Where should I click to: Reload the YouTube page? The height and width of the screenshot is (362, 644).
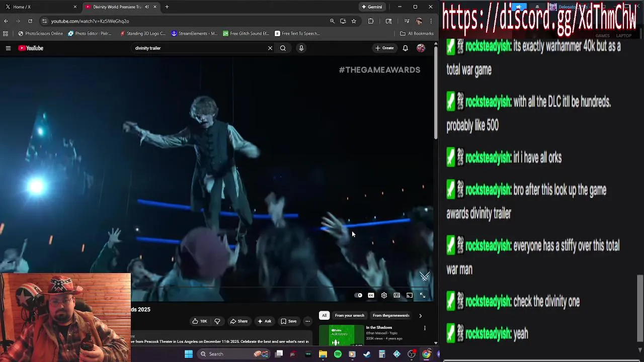pyautogui.click(x=30, y=21)
